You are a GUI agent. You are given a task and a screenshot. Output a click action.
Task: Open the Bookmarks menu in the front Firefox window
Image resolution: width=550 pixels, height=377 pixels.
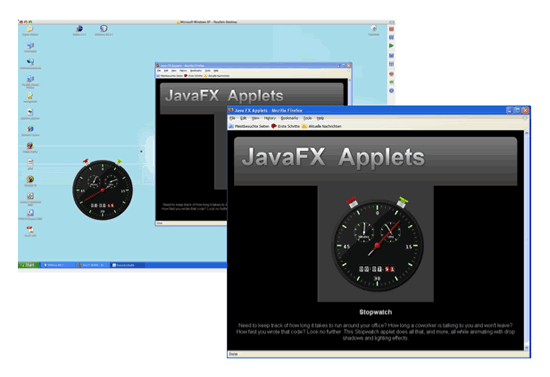[289, 119]
